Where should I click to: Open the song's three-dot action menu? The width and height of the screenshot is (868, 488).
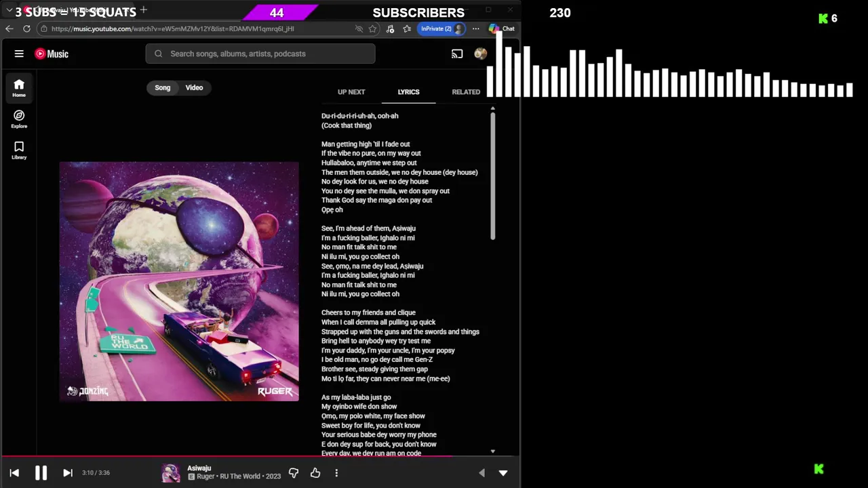pyautogui.click(x=336, y=472)
